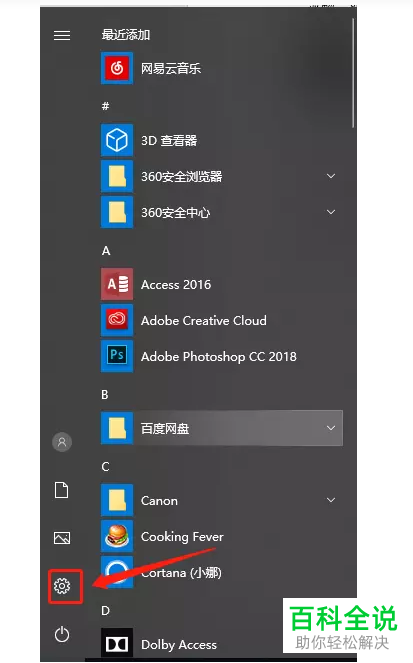This screenshot has width=413, height=663.
Task: Click the A section header letter
Action: 106,251
